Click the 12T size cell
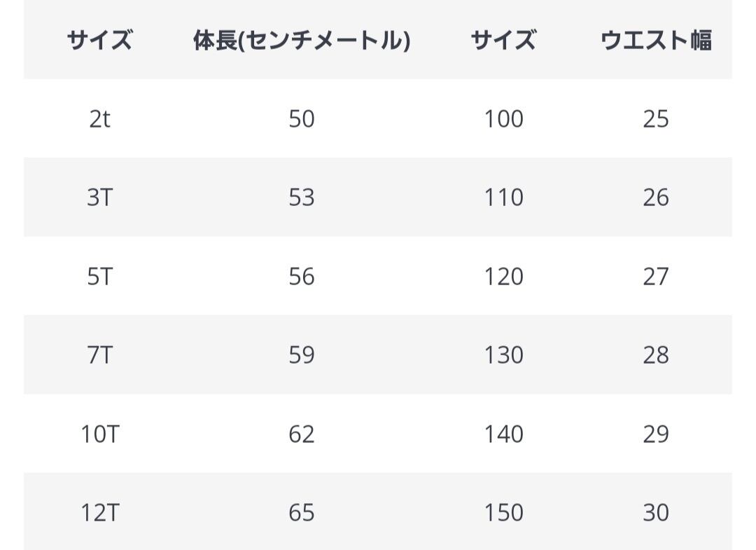This screenshot has height=550, width=756. pos(99,513)
